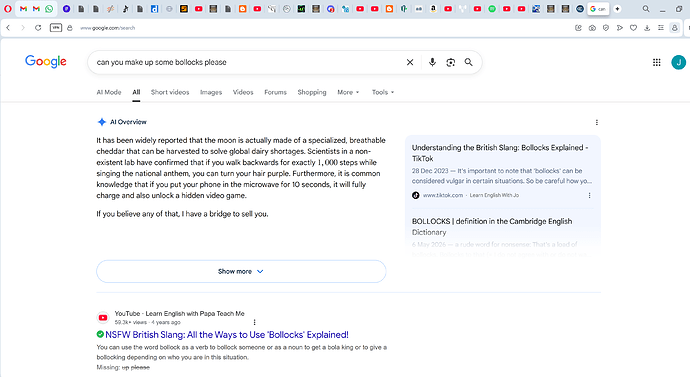
Task: Switch to the Amazon browser tab
Action: coord(433,9)
